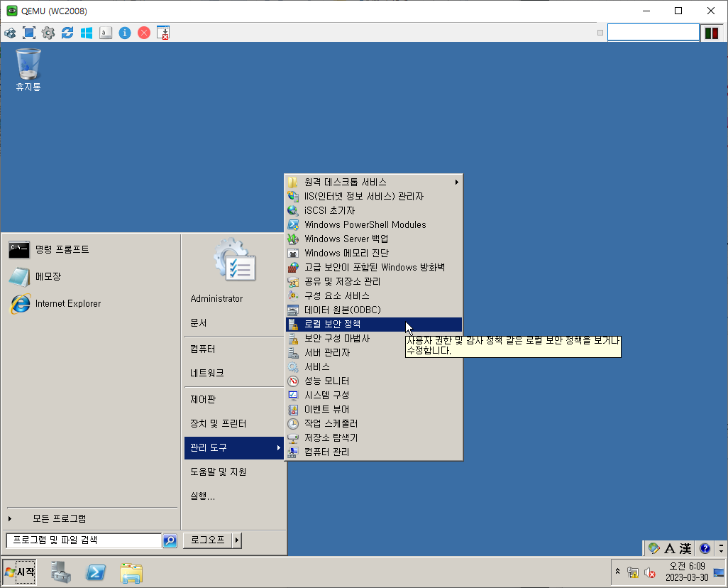Open 서비스 menu item
This screenshot has height=588, width=728.
coord(374,366)
